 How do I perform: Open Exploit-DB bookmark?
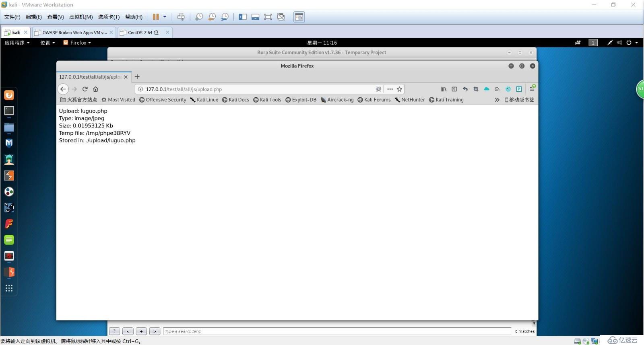[301, 100]
